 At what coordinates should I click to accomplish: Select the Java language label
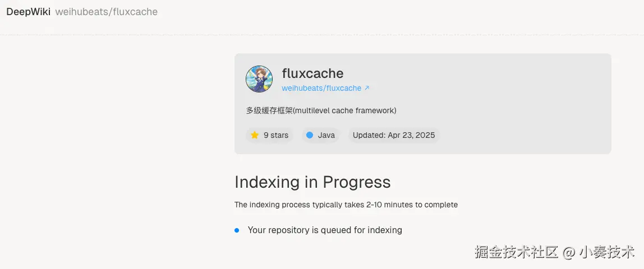pyautogui.click(x=326, y=135)
